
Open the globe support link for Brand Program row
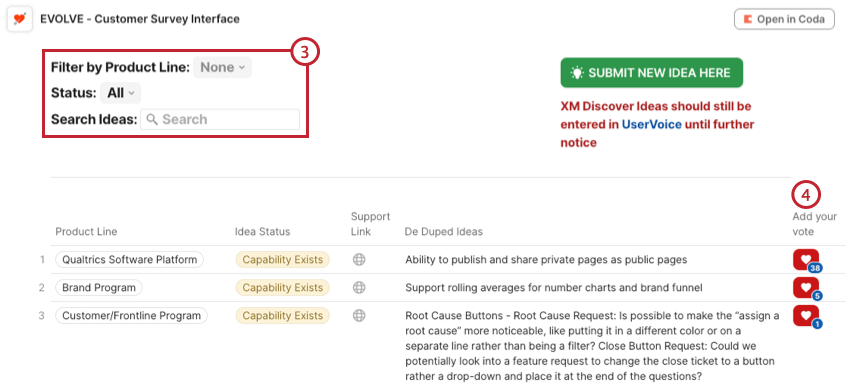pos(359,288)
